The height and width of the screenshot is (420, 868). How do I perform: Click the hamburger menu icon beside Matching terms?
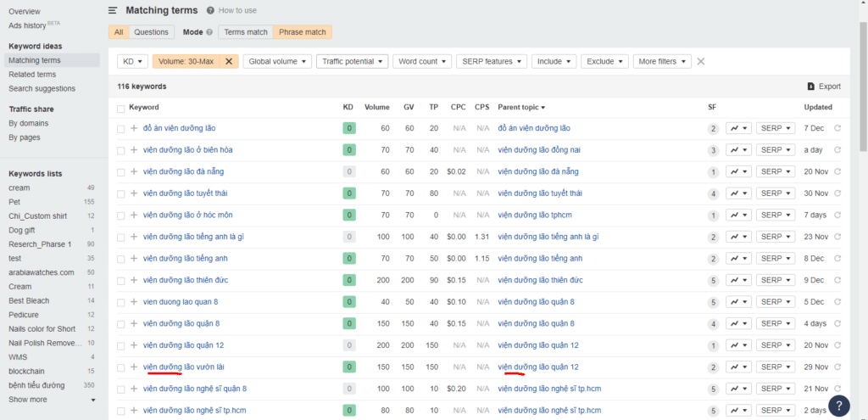pyautogui.click(x=113, y=10)
